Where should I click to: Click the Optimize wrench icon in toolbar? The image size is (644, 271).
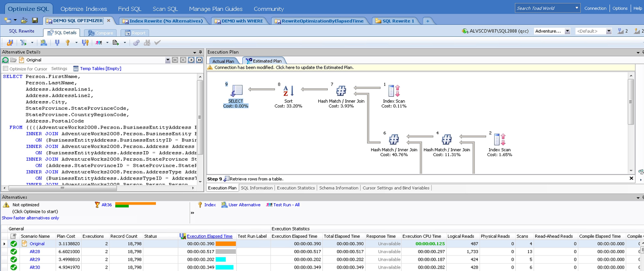[x=10, y=43]
